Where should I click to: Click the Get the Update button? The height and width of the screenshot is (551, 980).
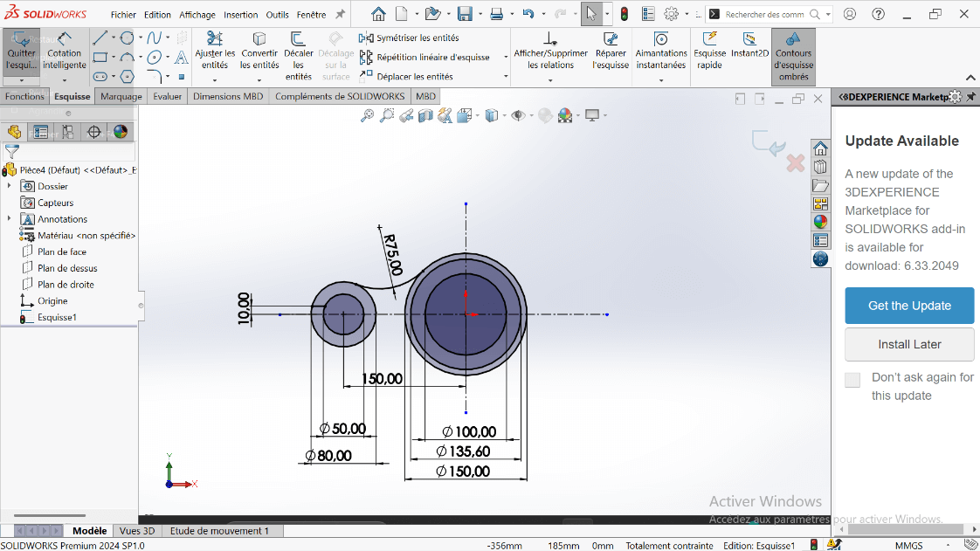click(909, 306)
